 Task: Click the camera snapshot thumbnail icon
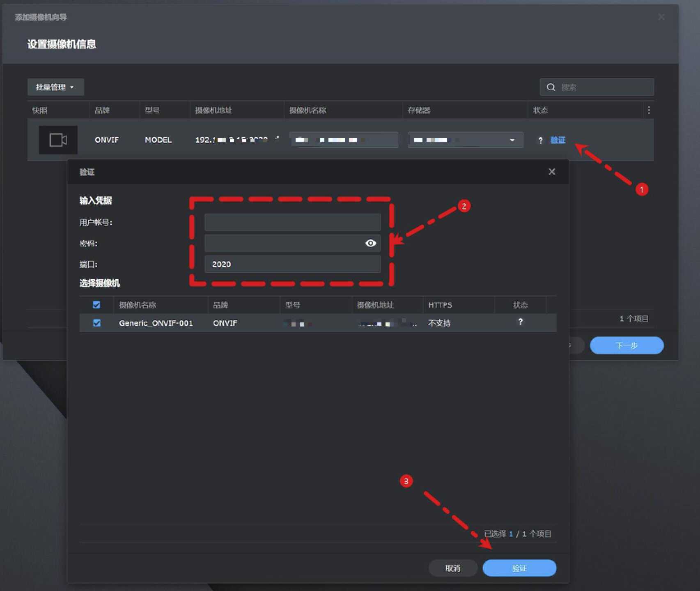tap(58, 140)
